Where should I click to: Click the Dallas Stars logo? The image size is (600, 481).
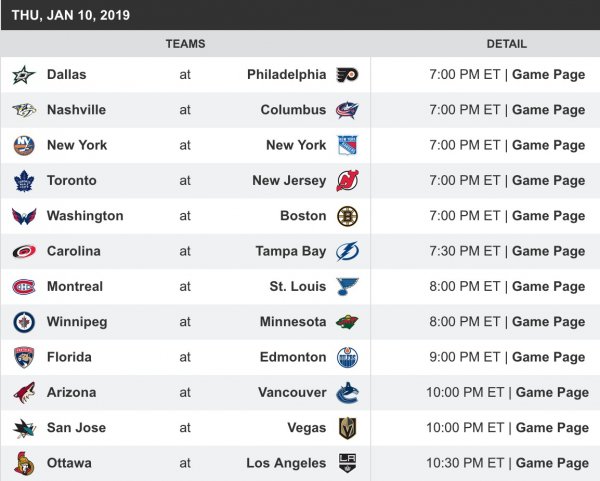(23, 75)
